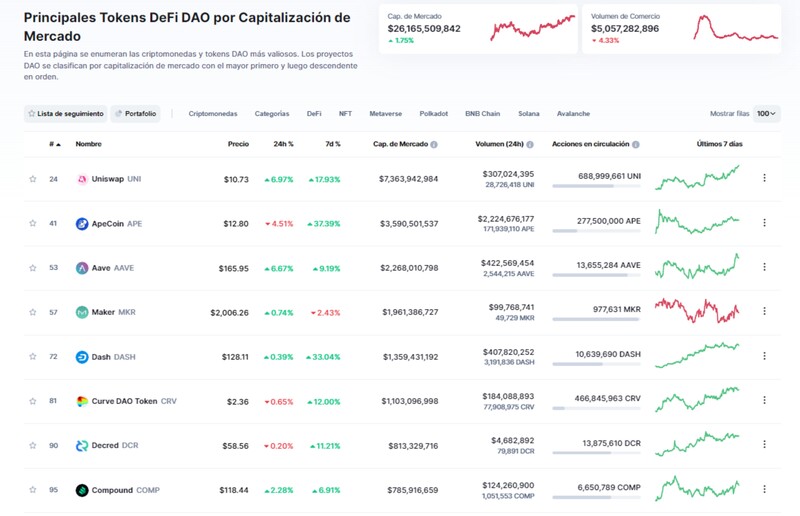Click the Cap. de Mercado summary chart

coord(533,28)
